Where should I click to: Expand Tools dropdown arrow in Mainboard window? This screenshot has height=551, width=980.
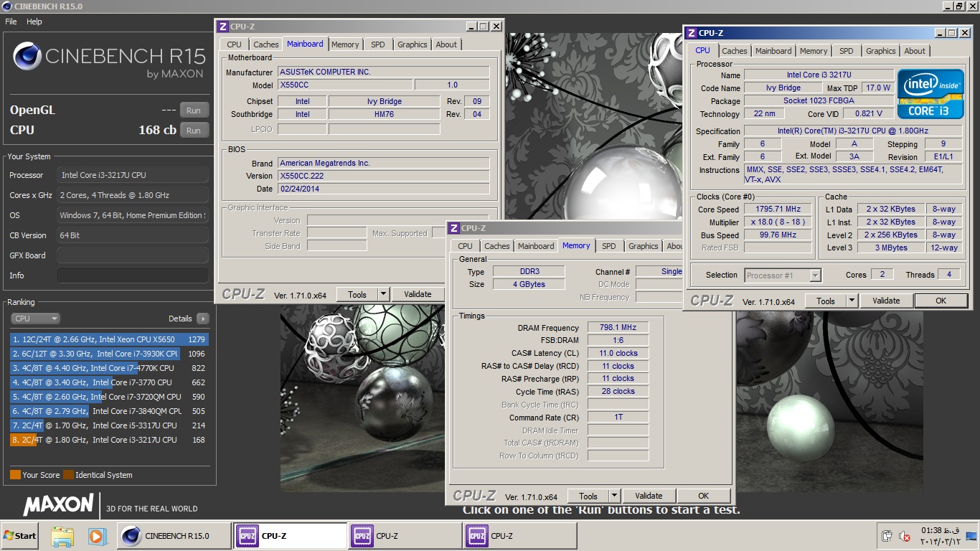click(382, 294)
